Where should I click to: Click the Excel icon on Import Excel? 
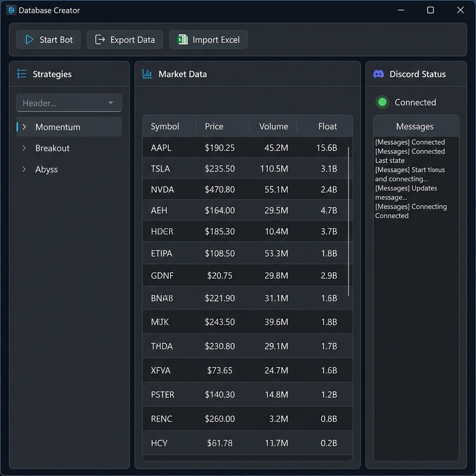coord(182,40)
